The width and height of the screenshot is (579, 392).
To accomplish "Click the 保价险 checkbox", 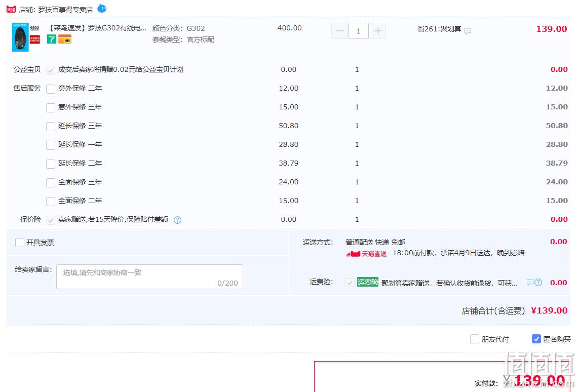I will [x=51, y=220].
